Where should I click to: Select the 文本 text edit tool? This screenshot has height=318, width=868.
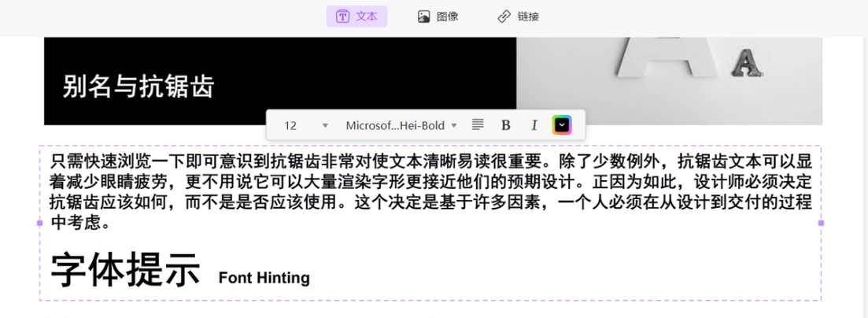pyautogui.click(x=356, y=17)
